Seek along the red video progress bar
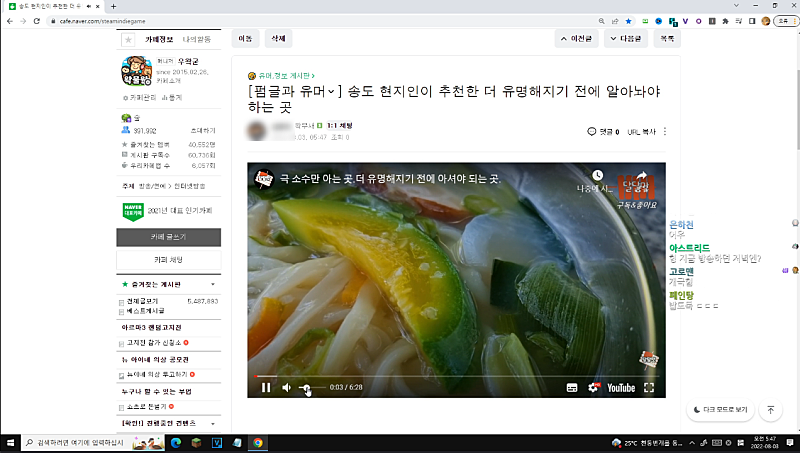The height and width of the screenshot is (453, 800). (x=456, y=376)
